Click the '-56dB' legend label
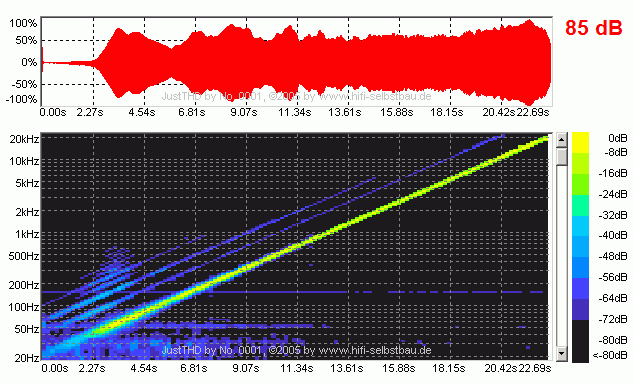This screenshot has height=383, width=634. 613,277
